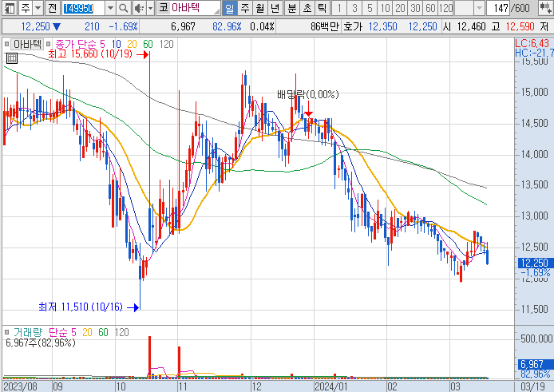Click the 60-day moving average label
The image size is (554, 392).
[148, 44]
